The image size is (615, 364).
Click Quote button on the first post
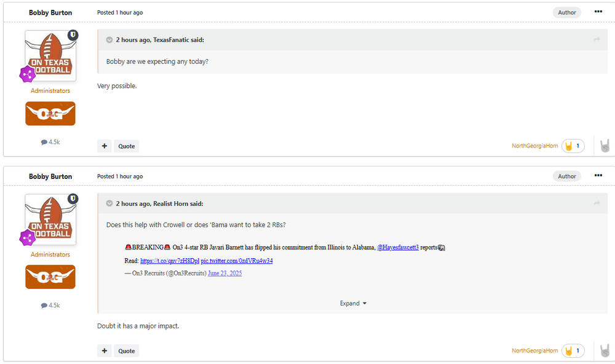[127, 146]
